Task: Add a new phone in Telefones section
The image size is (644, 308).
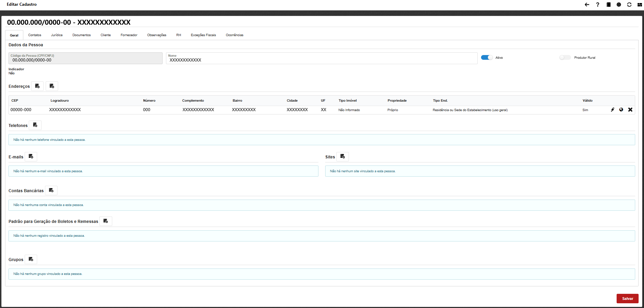Action: [35, 125]
